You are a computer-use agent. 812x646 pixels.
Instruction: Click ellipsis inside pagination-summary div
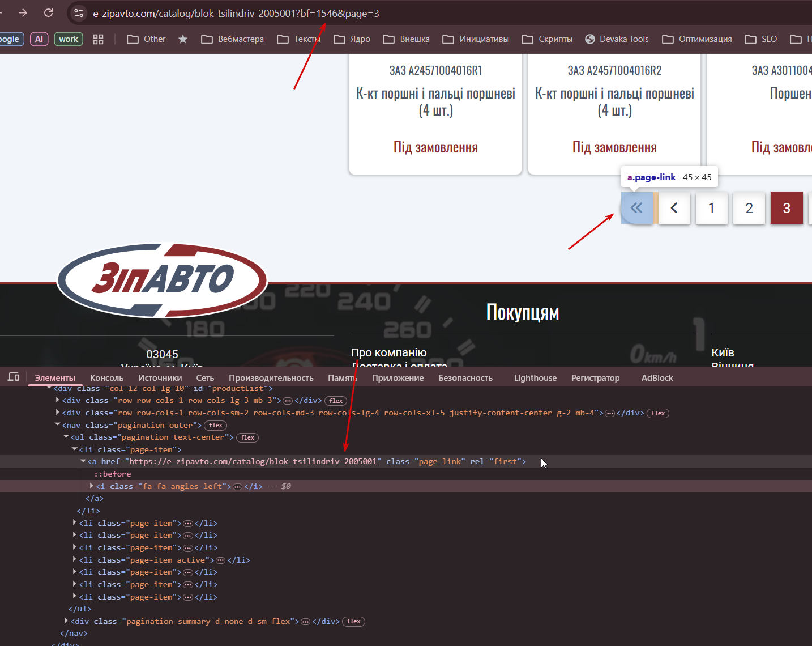click(x=305, y=622)
